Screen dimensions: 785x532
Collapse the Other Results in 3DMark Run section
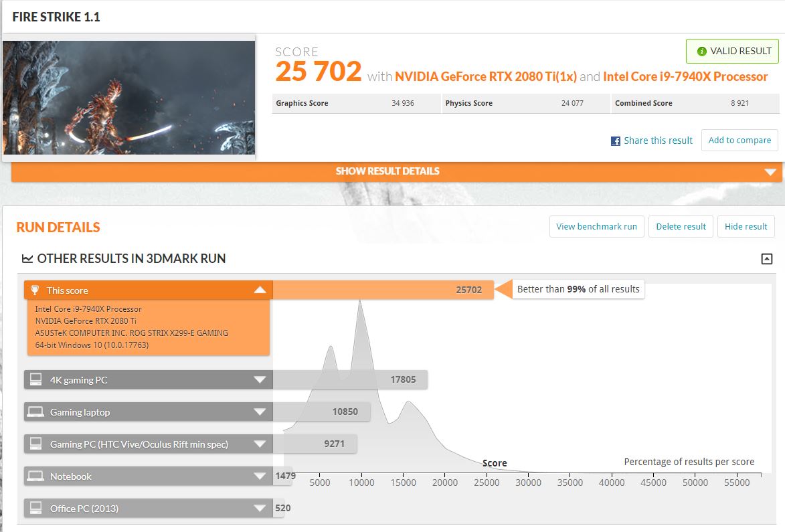pos(766,259)
